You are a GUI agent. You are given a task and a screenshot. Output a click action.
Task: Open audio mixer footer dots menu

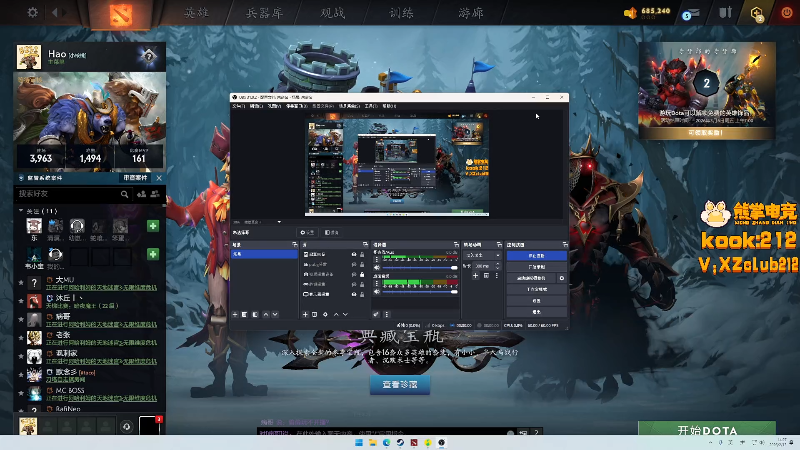pyautogui.click(x=386, y=314)
